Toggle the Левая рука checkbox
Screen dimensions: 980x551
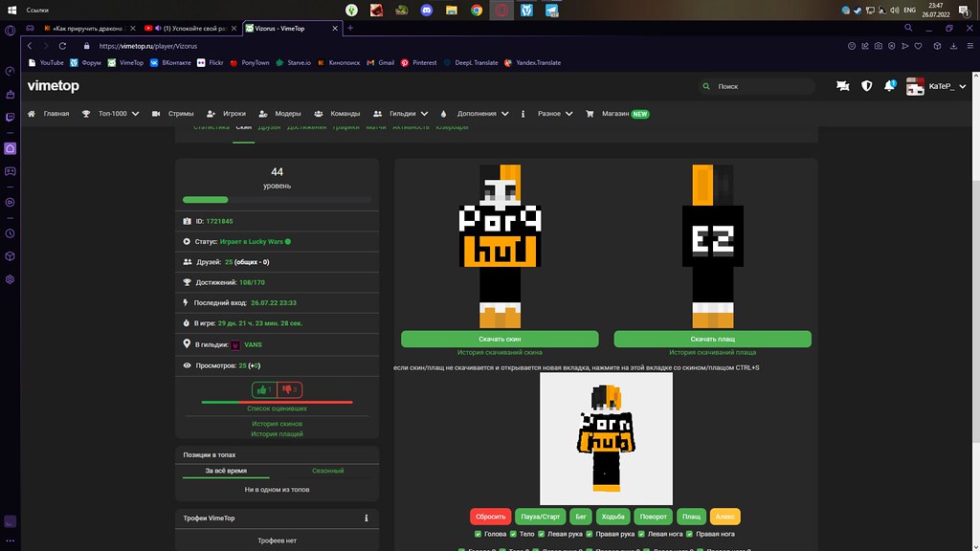544,535
